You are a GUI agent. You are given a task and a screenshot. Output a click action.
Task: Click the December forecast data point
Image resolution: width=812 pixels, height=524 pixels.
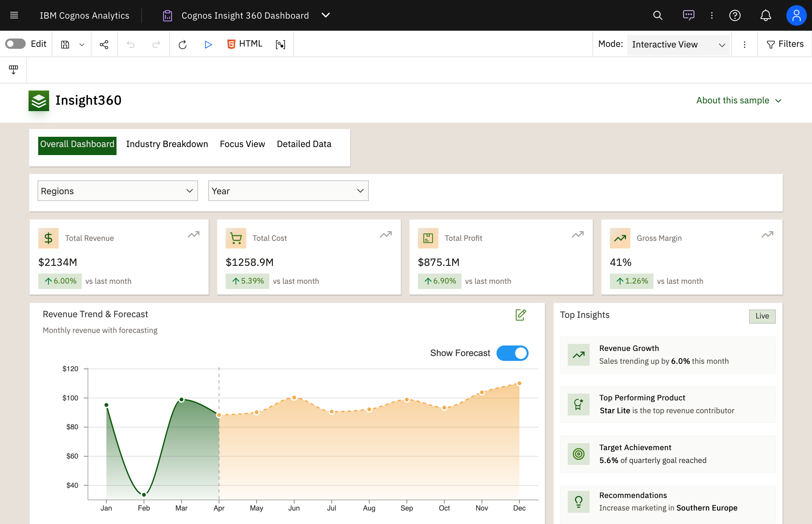pos(519,383)
